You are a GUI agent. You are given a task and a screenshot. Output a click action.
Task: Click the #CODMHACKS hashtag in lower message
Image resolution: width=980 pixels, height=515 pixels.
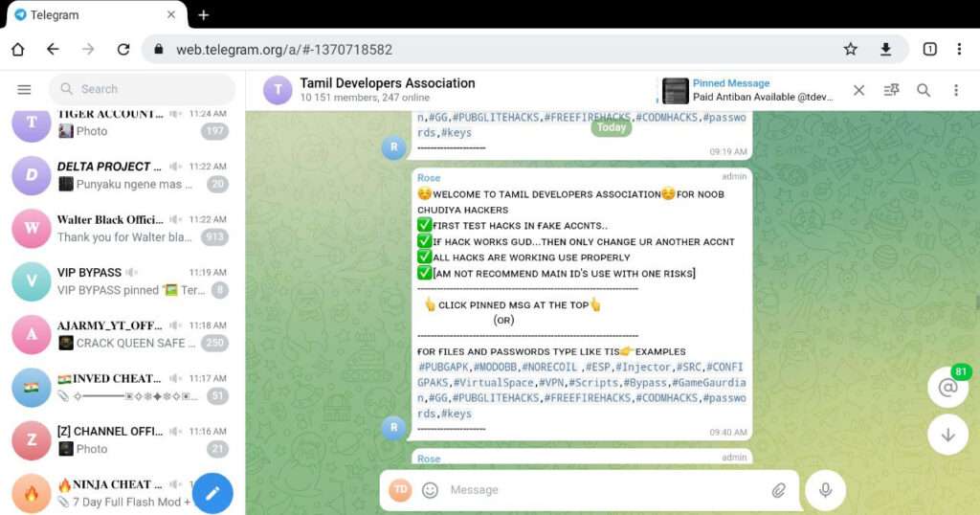click(667, 398)
